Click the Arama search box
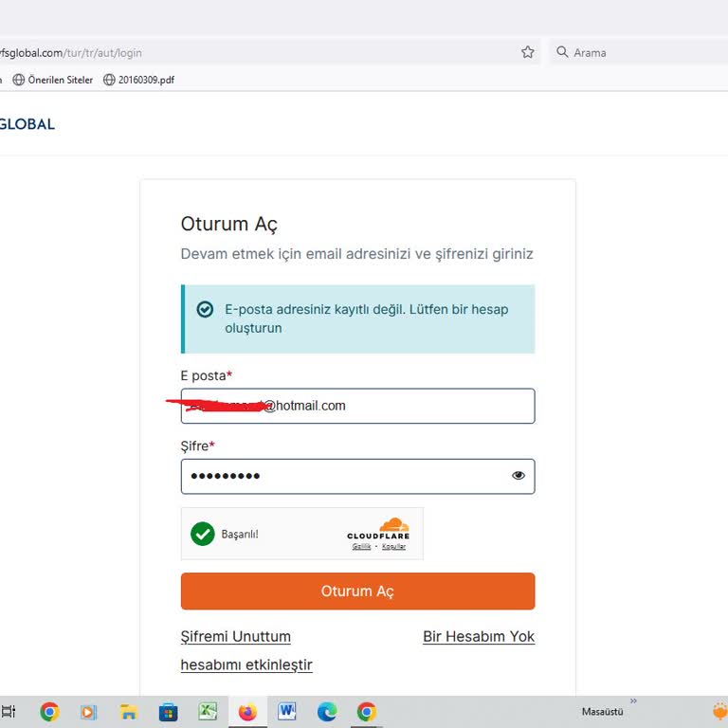 (638, 52)
